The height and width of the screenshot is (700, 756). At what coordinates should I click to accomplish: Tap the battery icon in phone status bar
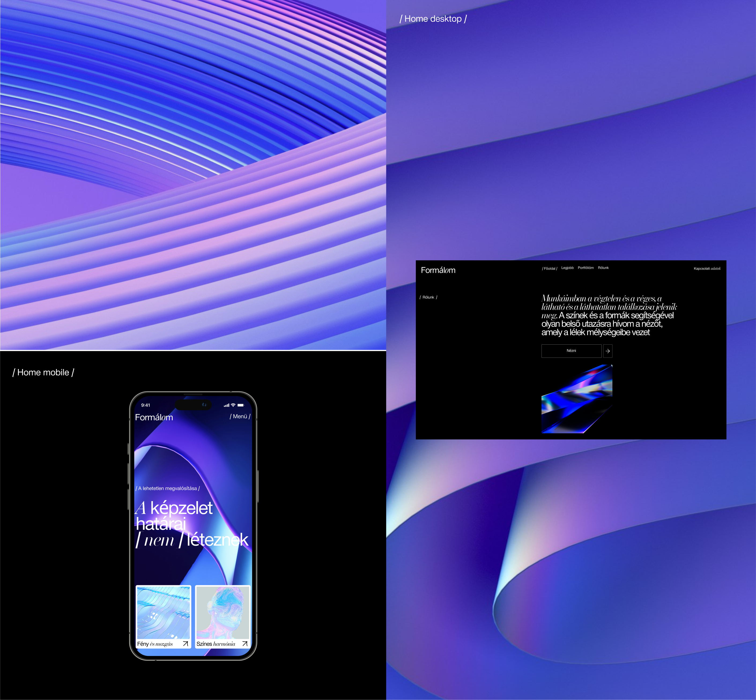pyautogui.click(x=241, y=405)
